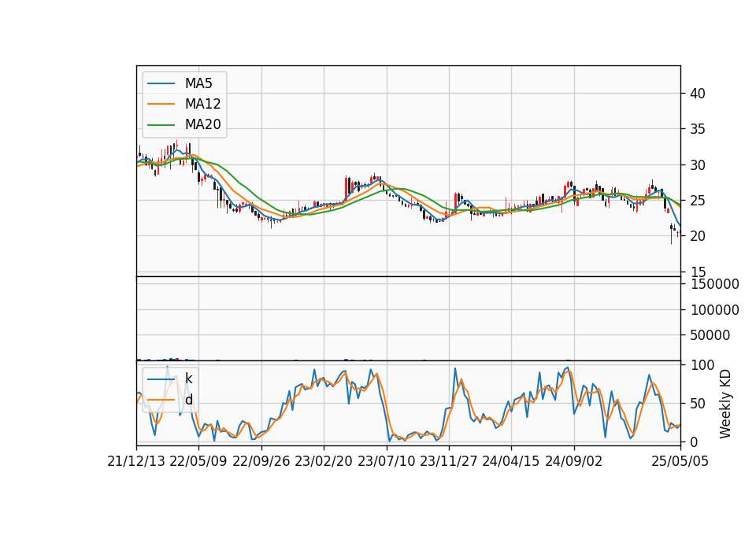Click the Weekly KD axis label

point(725,404)
